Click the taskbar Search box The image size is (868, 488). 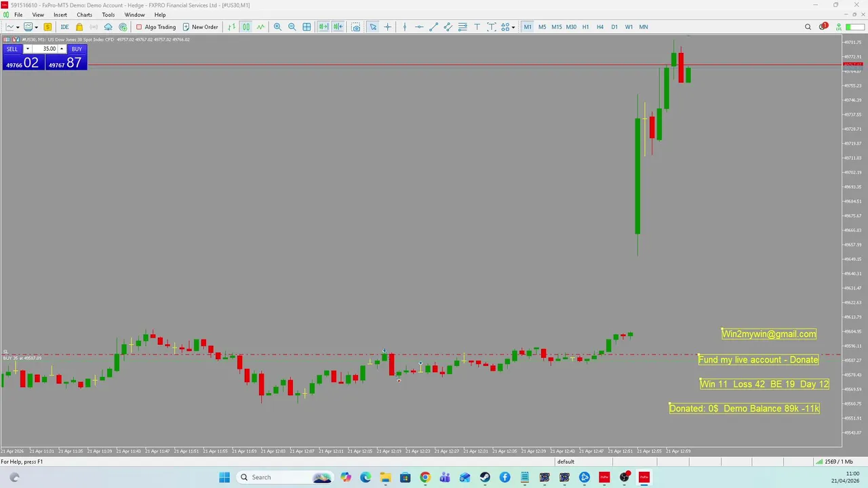coord(284,477)
